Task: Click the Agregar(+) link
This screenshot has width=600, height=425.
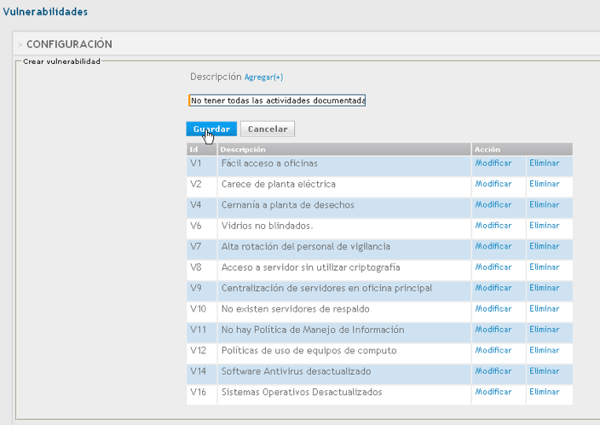Action: point(264,77)
